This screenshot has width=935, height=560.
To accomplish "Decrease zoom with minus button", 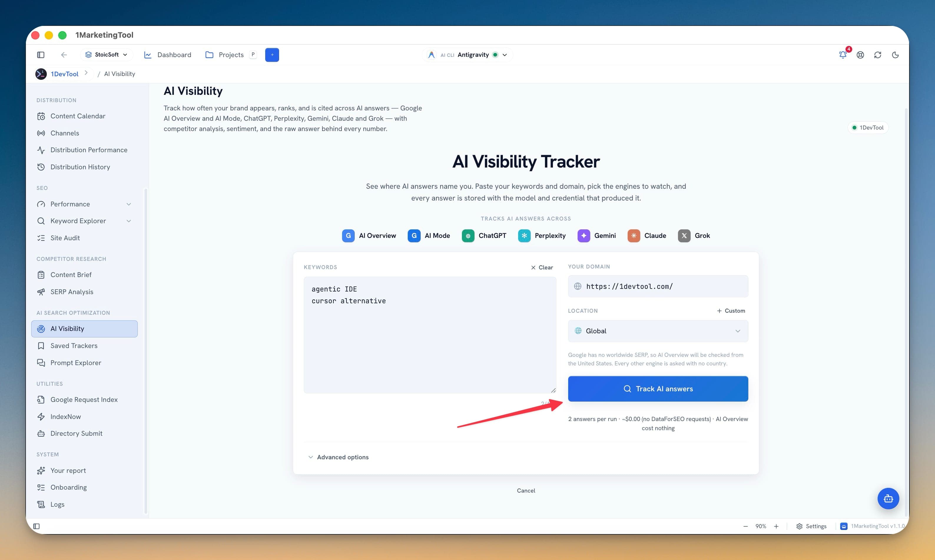I will pyautogui.click(x=745, y=526).
